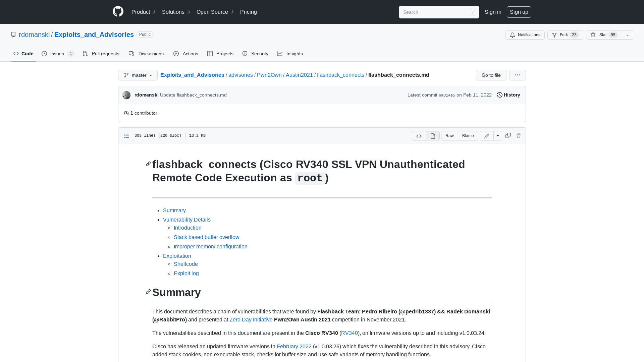Viewport: 644px width, 362px height.
Task: Click the rdomanski avatar thumbnail
Action: 126,95
